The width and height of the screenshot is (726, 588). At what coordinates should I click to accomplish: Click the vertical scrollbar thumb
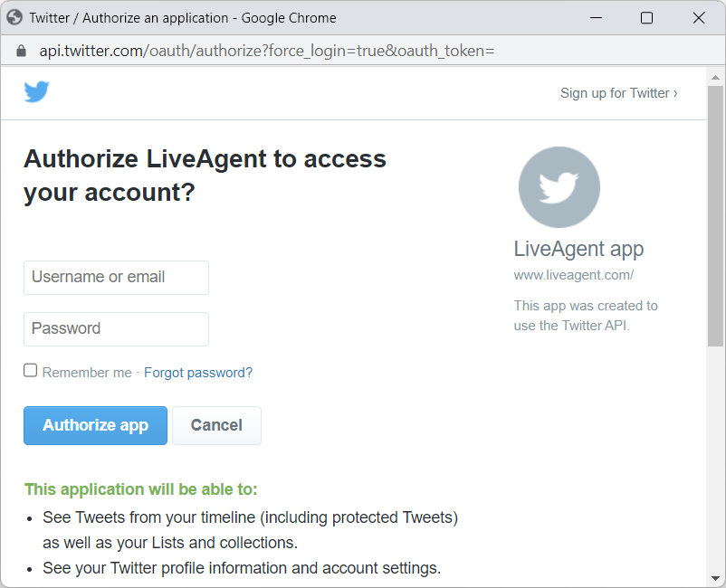coord(715,215)
